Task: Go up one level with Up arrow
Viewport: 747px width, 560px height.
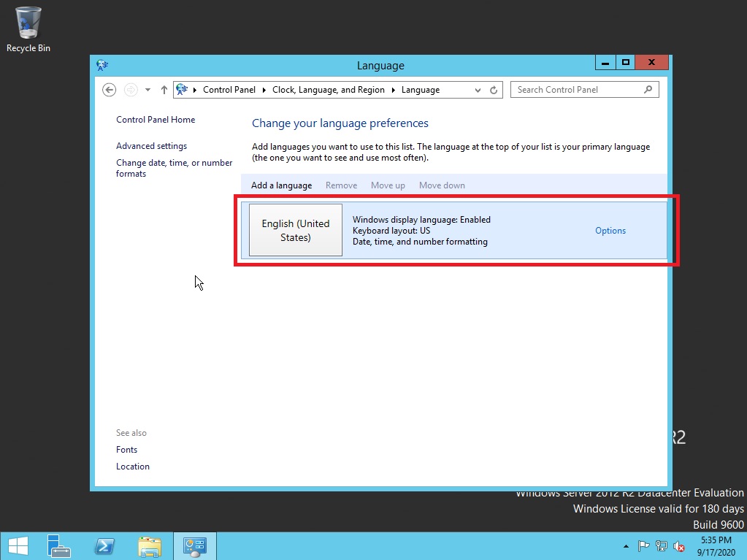Action: 164,90
